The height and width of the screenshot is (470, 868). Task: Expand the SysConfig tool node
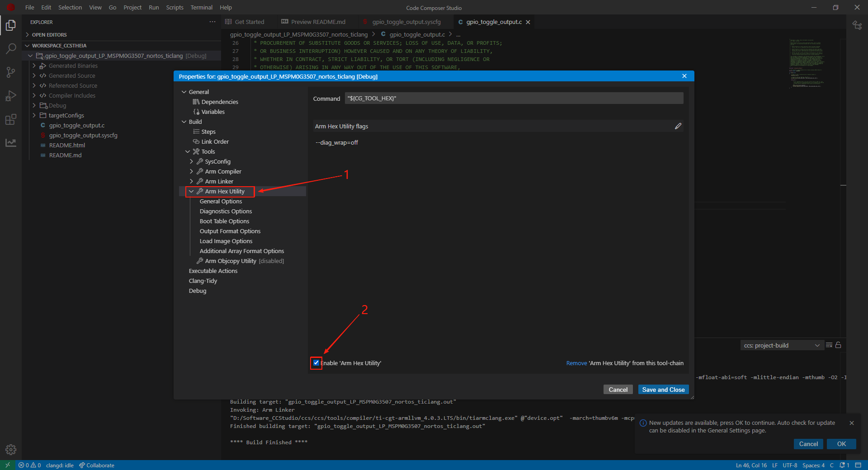[191, 161]
